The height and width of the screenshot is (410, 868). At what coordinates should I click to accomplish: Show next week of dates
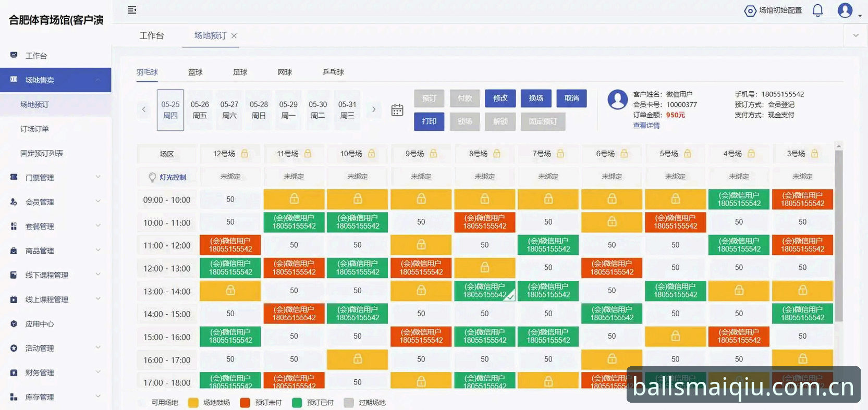pos(374,109)
